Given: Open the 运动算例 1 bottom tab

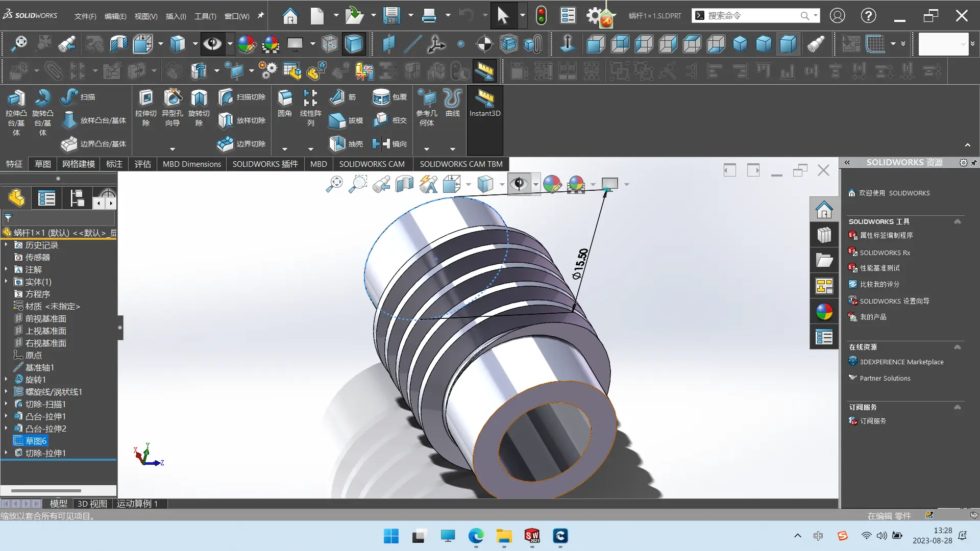Looking at the screenshot, I should (137, 504).
